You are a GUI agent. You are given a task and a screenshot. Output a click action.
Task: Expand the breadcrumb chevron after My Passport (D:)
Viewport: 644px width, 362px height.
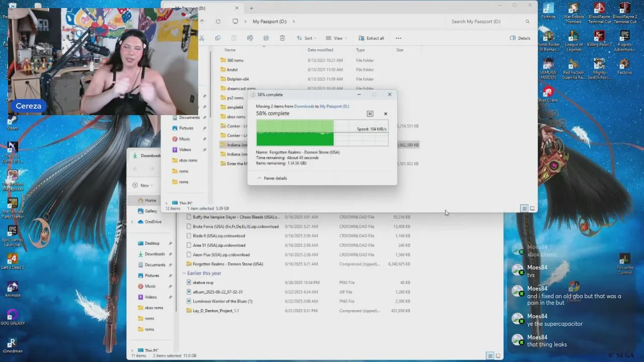(294, 22)
